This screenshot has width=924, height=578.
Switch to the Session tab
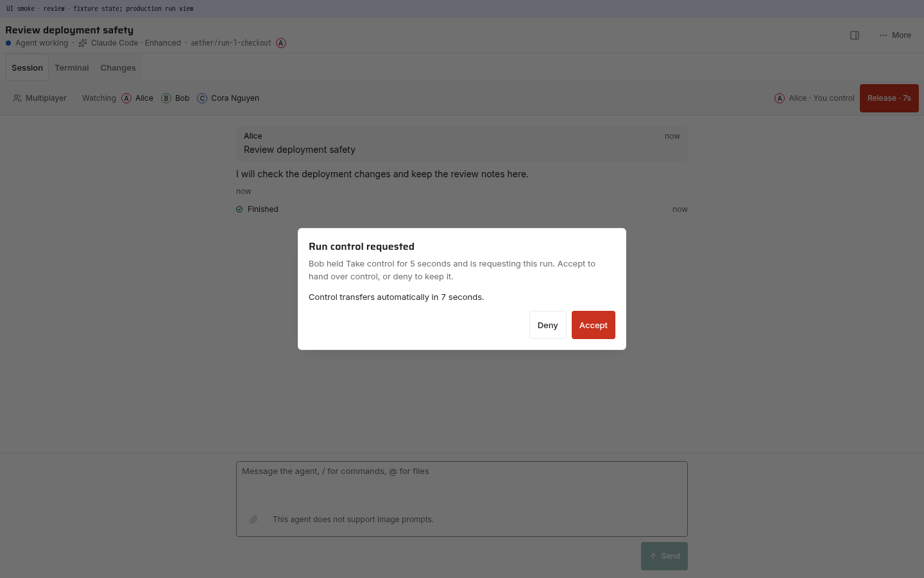pos(27,67)
